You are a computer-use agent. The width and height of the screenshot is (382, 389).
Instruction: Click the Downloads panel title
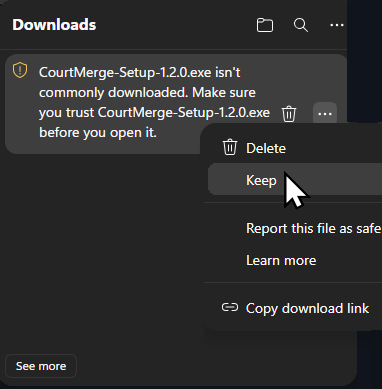[x=54, y=25]
